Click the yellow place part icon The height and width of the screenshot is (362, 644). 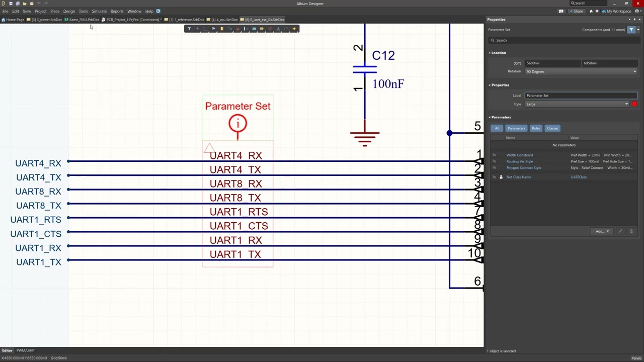click(x=221, y=29)
